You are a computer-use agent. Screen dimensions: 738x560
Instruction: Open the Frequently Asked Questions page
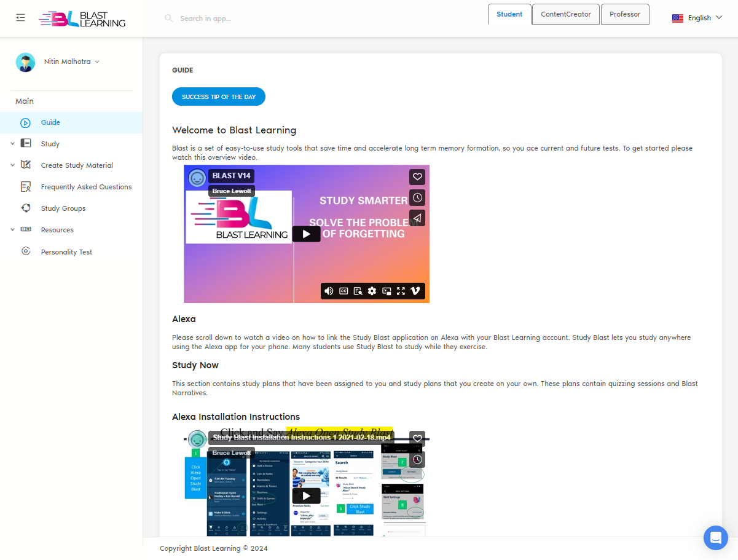pyautogui.click(x=86, y=186)
